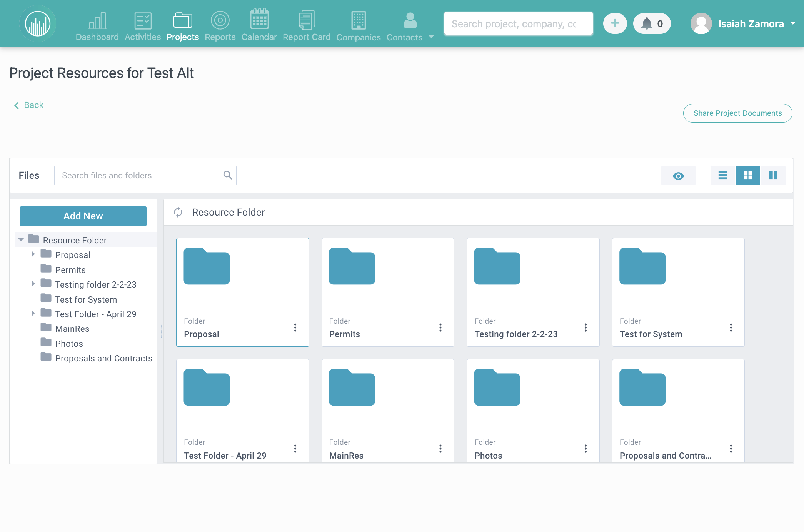
Task: Open the Dashboard bar chart icon
Action: tap(97, 21)
